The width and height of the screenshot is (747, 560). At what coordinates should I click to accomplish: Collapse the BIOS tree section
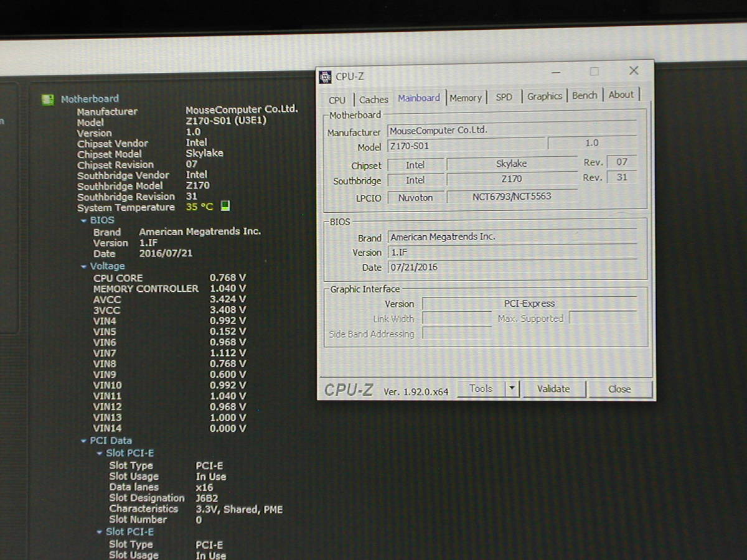point(84,220)
